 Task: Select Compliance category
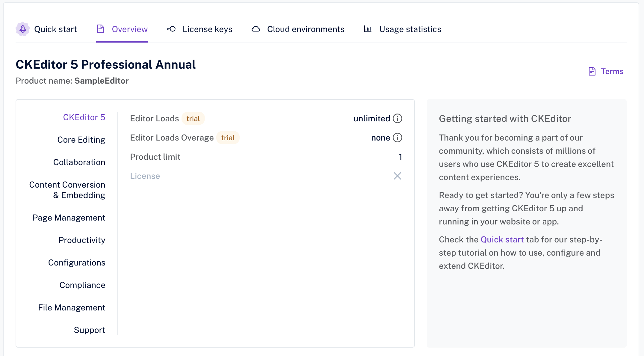82,285
